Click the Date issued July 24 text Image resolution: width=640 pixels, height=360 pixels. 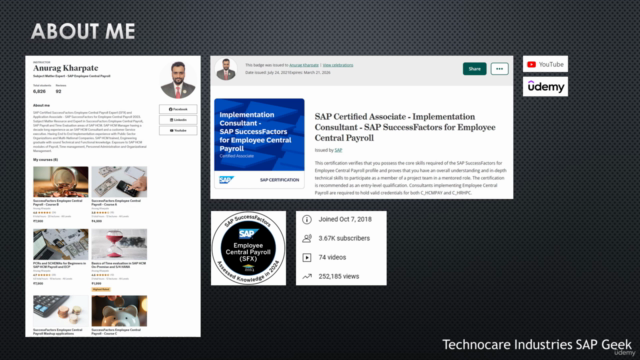(267, 73)
